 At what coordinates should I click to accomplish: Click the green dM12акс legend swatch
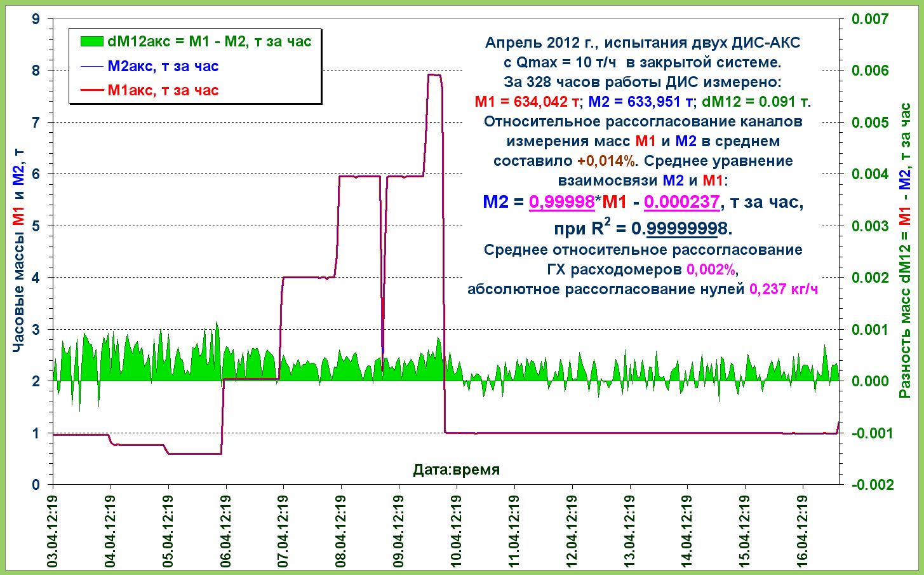pyautogui.click(x=91, y=42)
